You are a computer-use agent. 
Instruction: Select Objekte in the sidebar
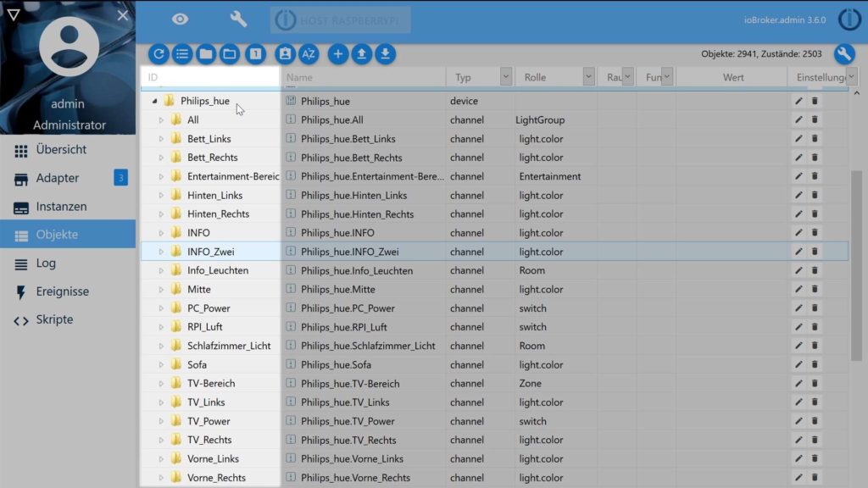(68, 235)
